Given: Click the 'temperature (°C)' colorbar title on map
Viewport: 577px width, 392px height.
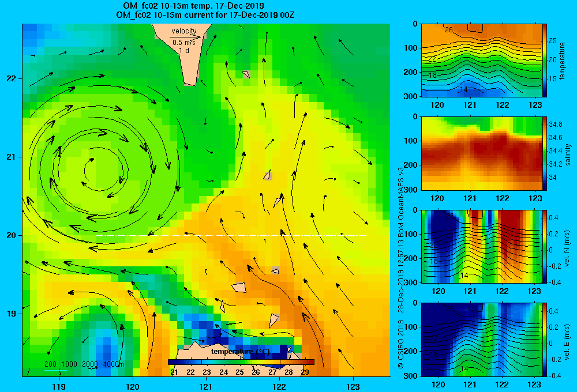Looking at the screenshot, I should (240, 352).
